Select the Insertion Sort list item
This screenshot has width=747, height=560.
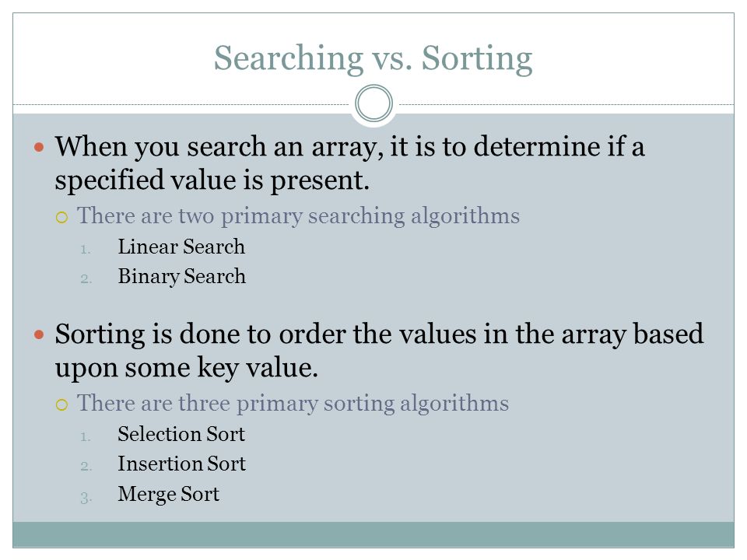coord(182,464)
